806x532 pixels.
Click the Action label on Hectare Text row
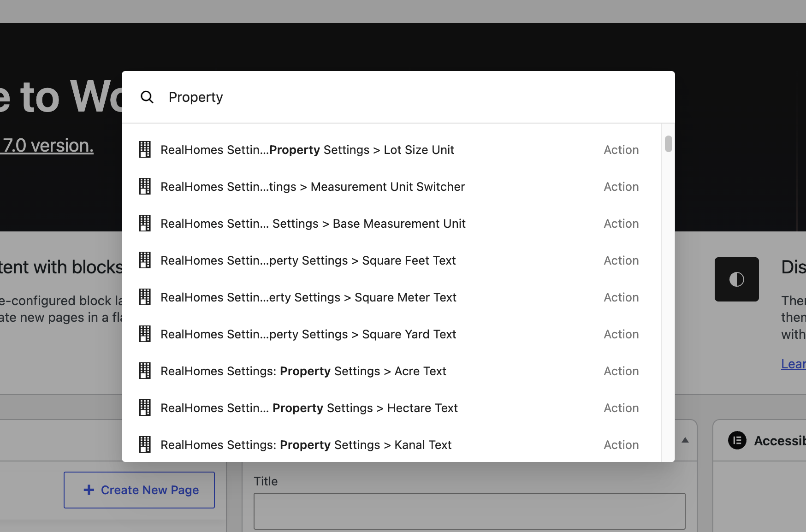point(622,408)
